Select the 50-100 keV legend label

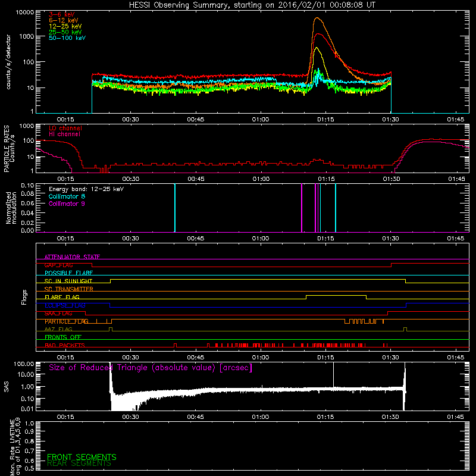[x=67, y=37]
